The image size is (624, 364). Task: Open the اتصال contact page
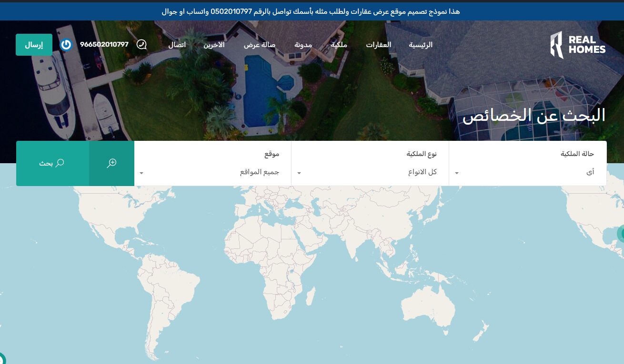click(x=177, y=45)
